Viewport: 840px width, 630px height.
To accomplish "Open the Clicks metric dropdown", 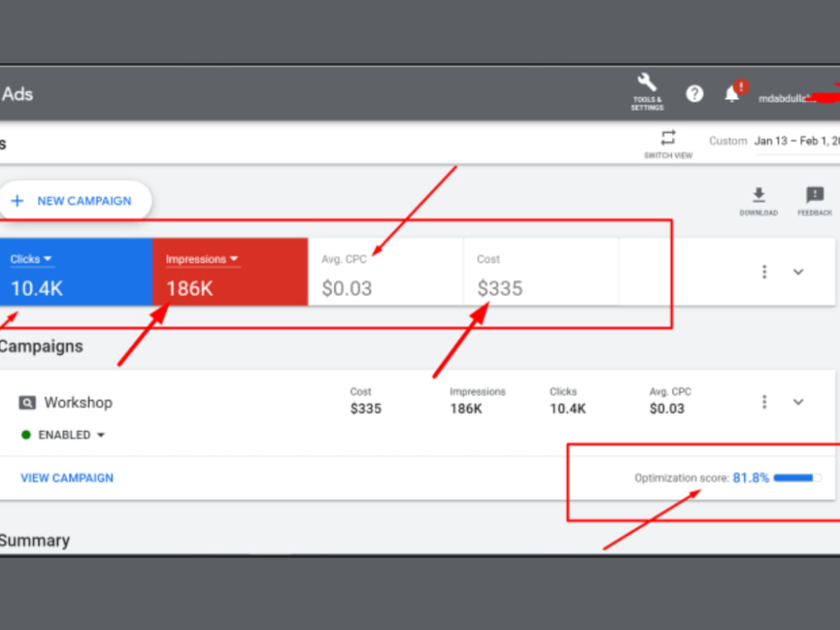I will [30, 260].
